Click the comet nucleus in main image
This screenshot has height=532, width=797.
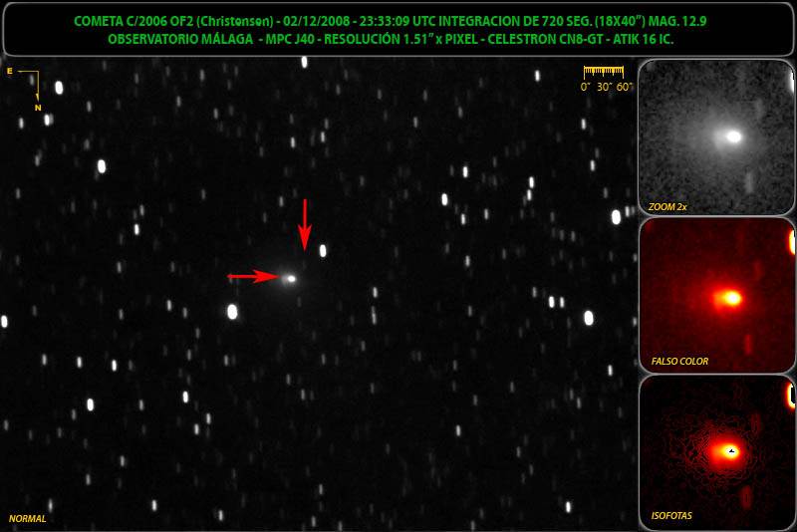tap(291, 278)
